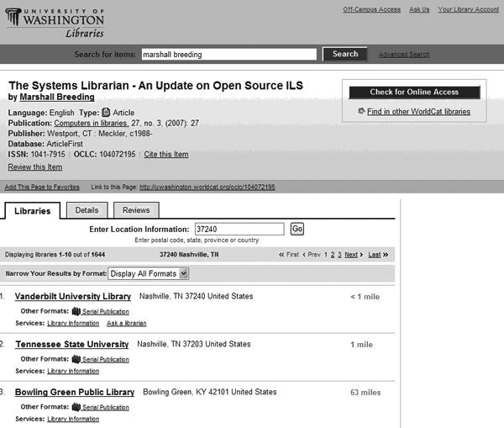Click the Article type icon
Screen dimensions: 504x428
(106, 112)
